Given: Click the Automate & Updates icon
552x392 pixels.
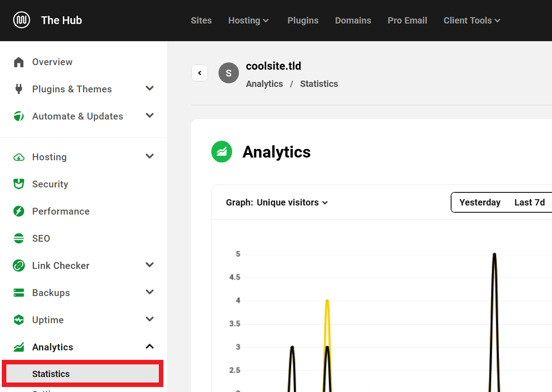Looking at the screenshot, I should 19,116.
